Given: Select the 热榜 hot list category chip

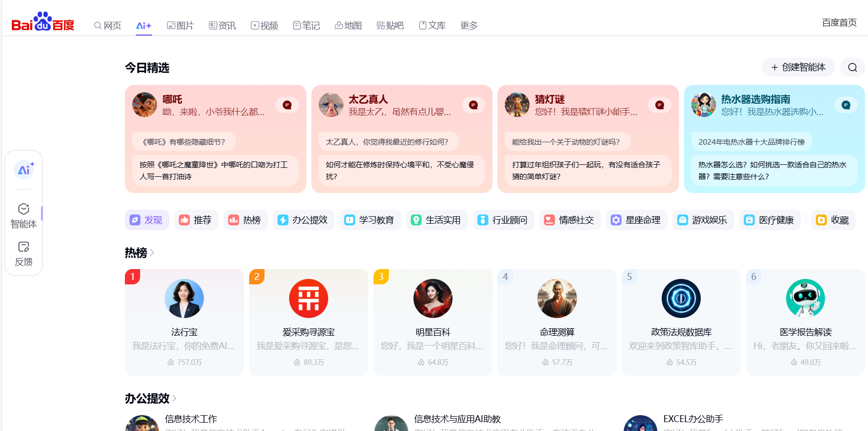Looking at the screenshot, I should pyautogui.click(x=245, y=220).
